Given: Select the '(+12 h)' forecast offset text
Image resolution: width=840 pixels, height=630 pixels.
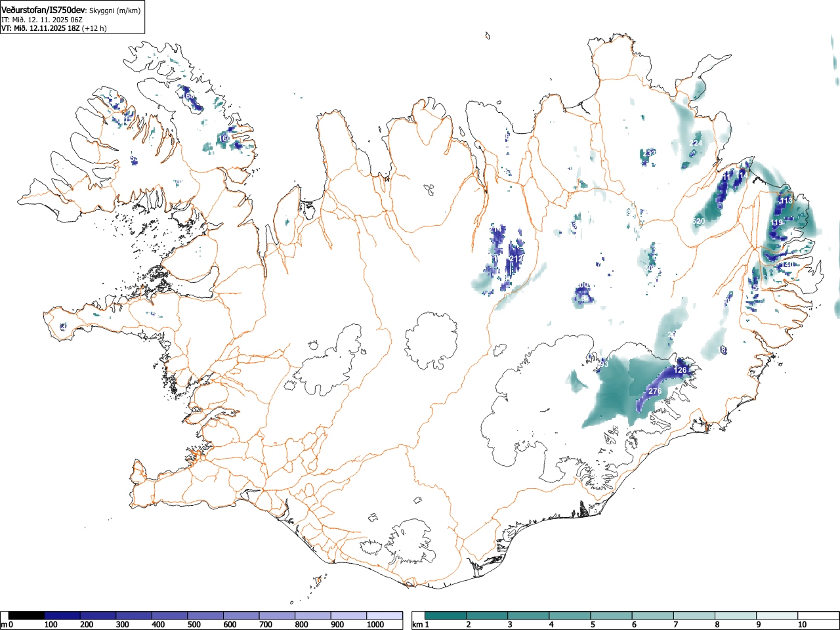Looking at the screenshot, I should (x=94, y=28).
